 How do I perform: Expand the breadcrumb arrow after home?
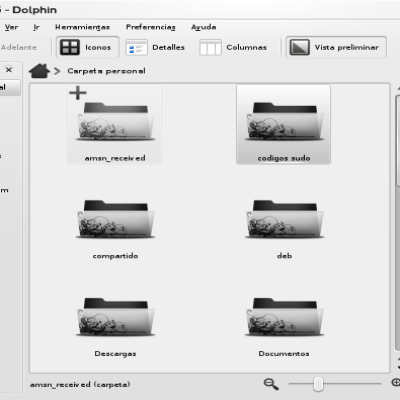(57, 71)
